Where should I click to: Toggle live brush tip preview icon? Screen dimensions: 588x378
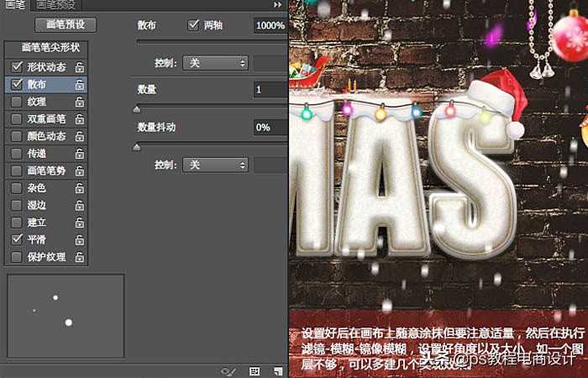[x=228, y=371]
